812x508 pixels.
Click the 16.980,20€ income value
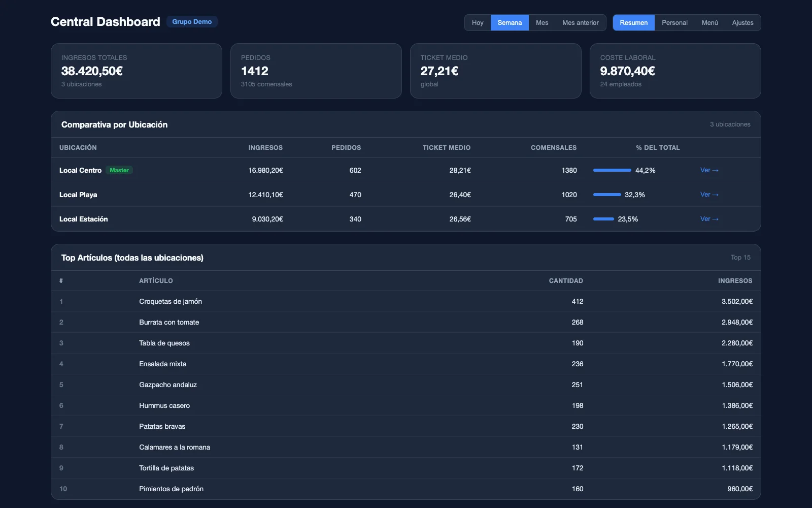[265, 170]
